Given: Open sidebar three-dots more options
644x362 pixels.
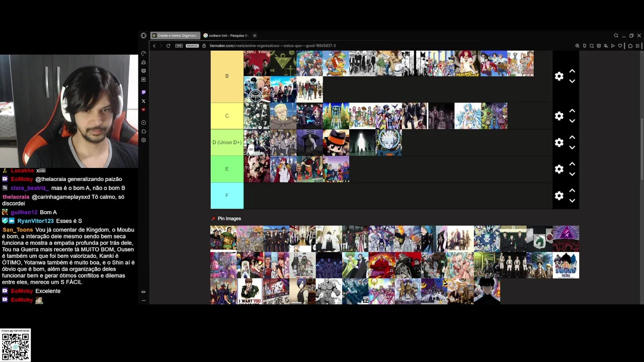Looking at the screenshot, I should pyautogui.click(x=143, y=301).
